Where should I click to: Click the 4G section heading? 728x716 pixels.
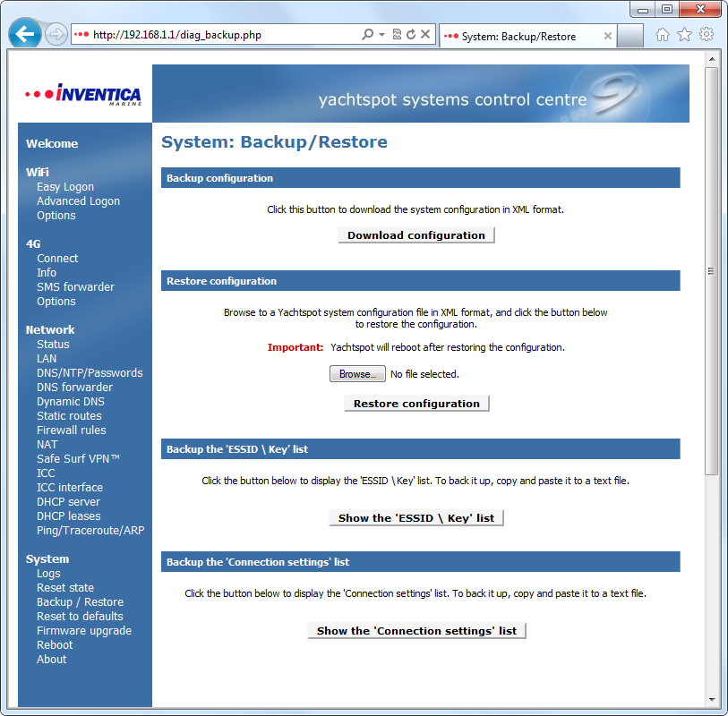click(x=33, y=244)
